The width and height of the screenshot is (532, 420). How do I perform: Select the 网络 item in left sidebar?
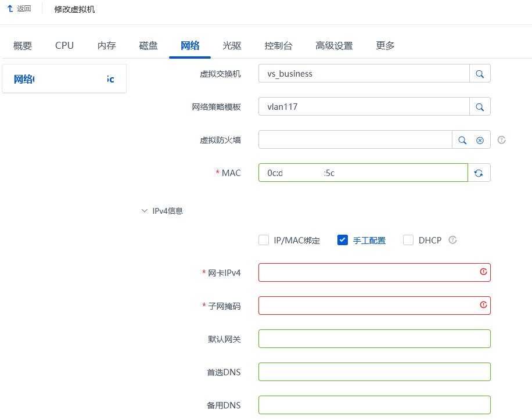(x=64, y=80)
